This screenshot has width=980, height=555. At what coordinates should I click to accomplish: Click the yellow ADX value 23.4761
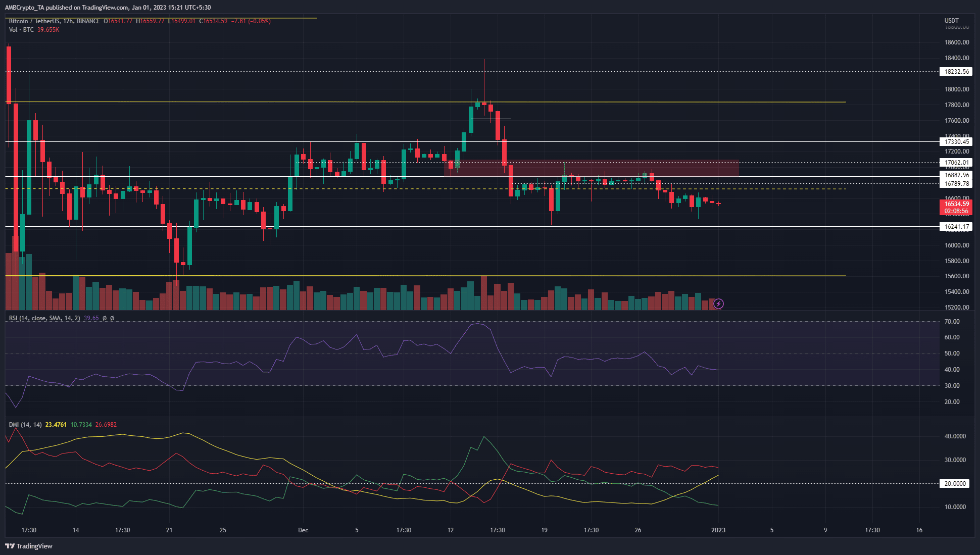(56, 425)
